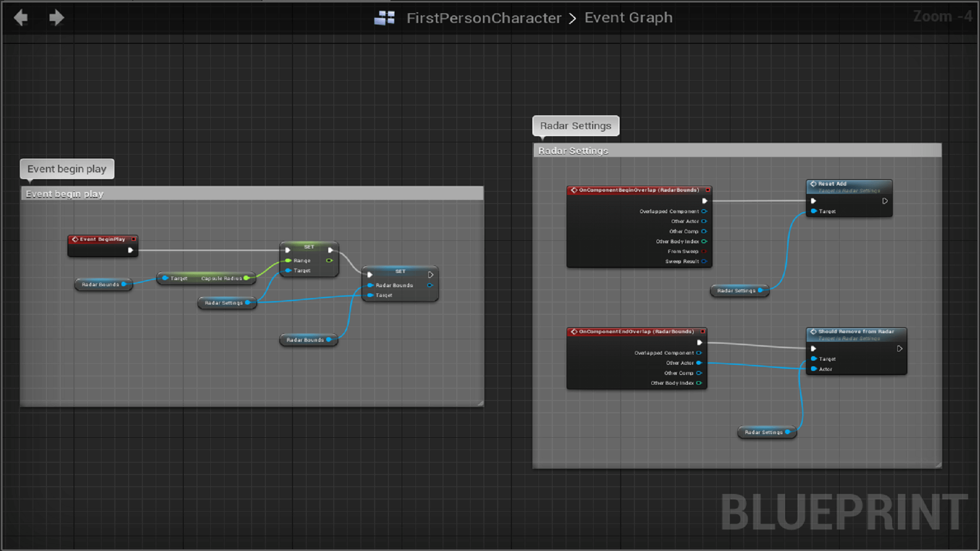
Task: Select Radar Settings variable node in Event begin play
Action: coord(227,303)
